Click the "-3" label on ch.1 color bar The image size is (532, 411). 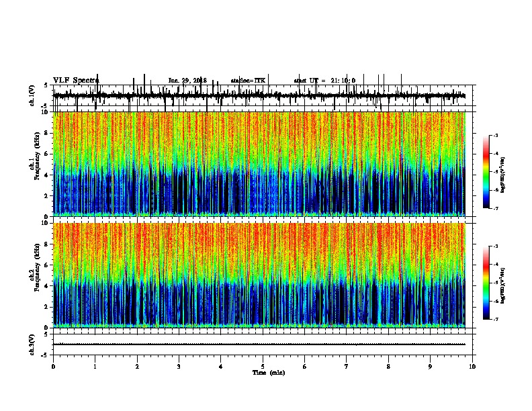pos(496,136)
